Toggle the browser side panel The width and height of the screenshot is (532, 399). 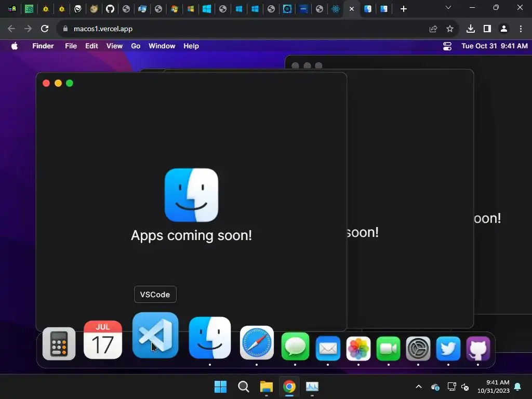point(487,29)
